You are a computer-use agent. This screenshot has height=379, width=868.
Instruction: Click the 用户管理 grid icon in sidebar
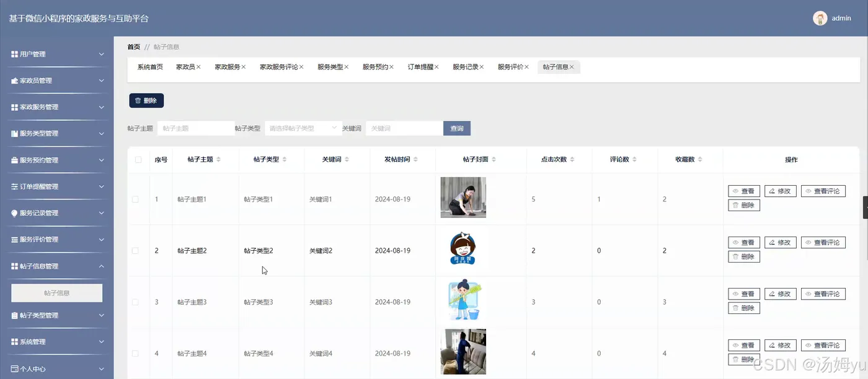click(14, 54)
